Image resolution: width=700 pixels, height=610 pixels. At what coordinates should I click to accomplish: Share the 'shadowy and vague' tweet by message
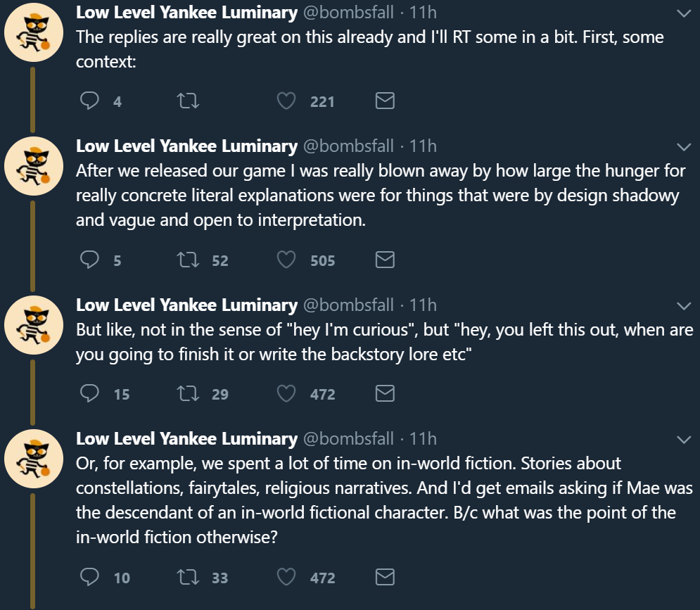tap(385, 260)
